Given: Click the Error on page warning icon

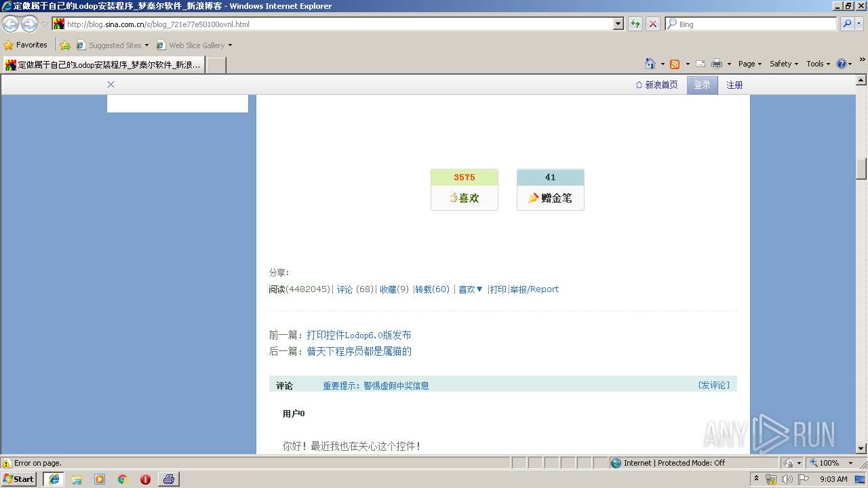Looking at the screenshot, I should (x=7, y=463).
